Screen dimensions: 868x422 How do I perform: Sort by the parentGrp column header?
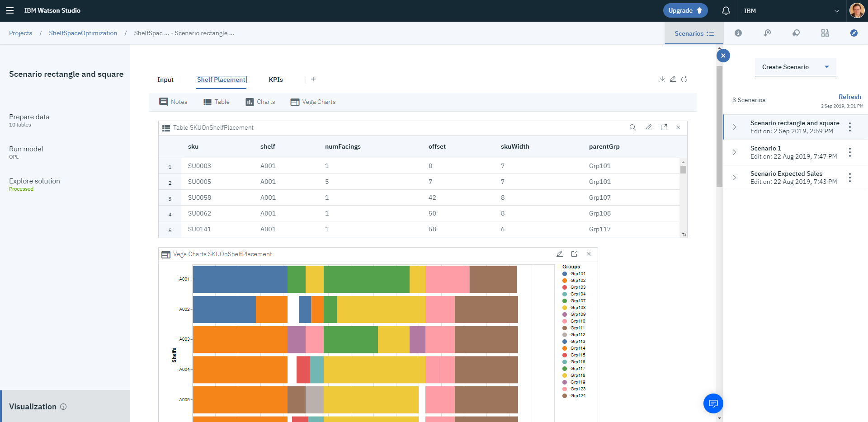coord(604,146)
